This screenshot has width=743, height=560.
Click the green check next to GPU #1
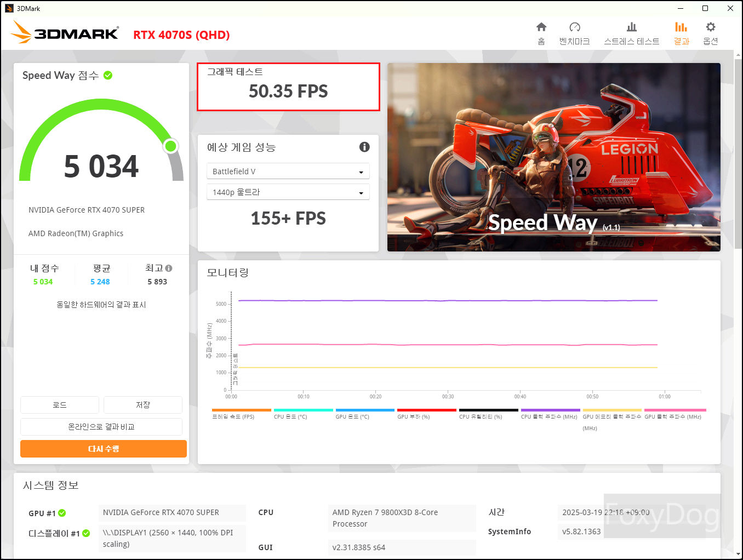click(62, 513)
